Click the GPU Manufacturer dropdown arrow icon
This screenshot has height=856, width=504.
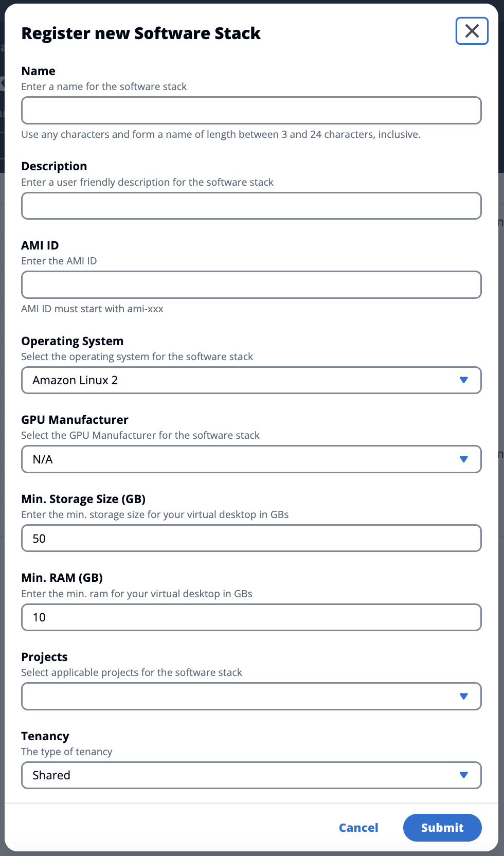pos(463,459)
